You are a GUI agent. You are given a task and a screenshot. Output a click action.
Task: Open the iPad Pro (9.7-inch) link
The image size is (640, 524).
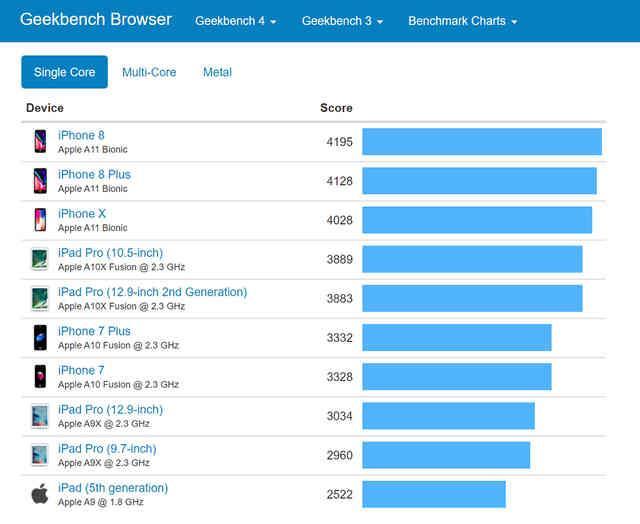[x=107, y=449]
